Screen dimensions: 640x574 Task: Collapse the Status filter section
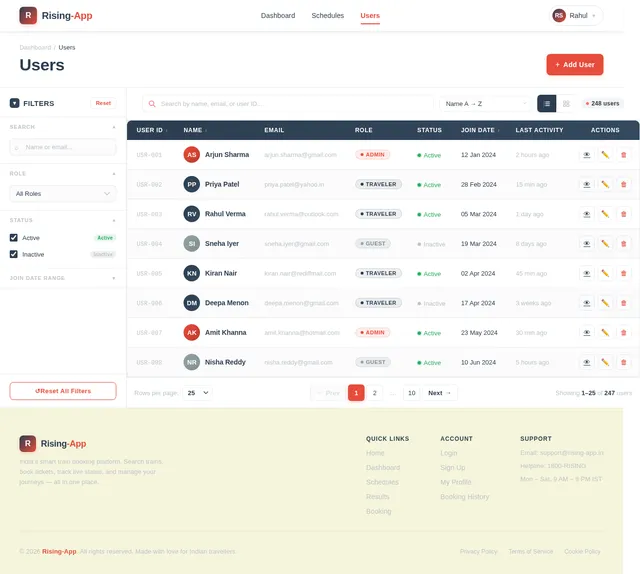click(x=114, y=220)
